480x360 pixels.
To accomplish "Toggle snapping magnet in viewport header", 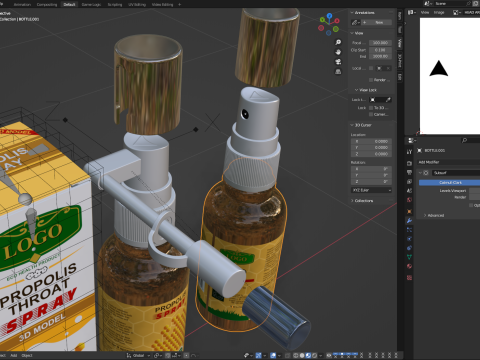I will (x=167, y=355).
